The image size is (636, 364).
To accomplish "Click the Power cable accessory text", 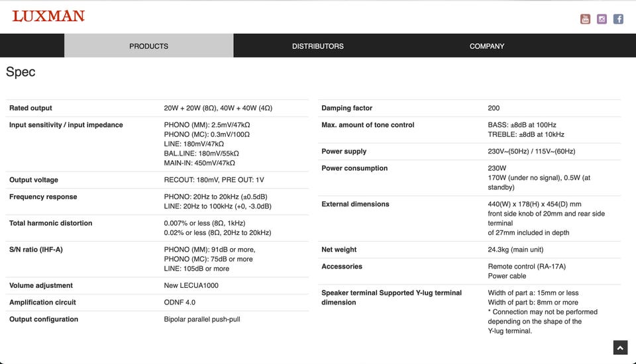I will [x=507, y=276].
